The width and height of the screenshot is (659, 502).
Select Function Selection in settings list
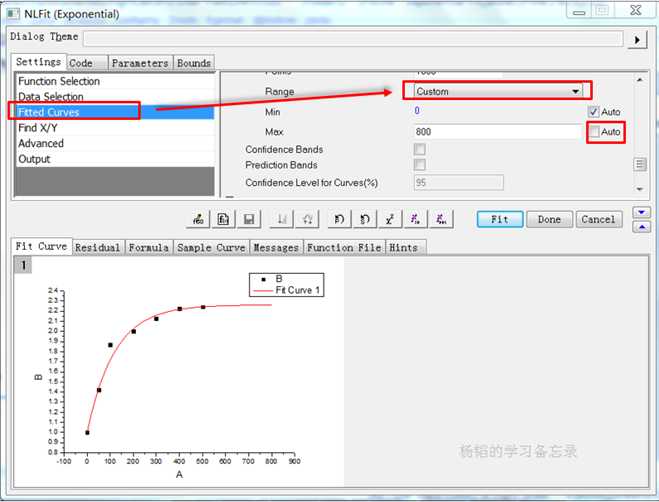pyautogui.click(x=115, y=81)
